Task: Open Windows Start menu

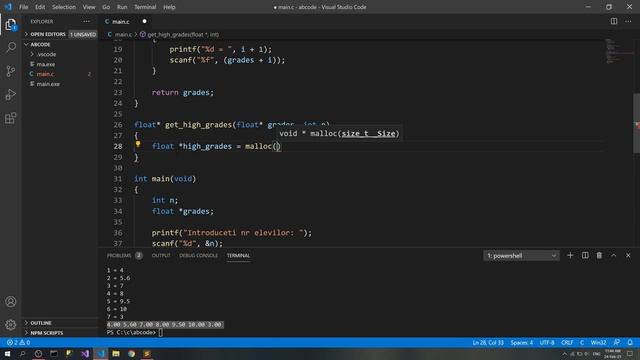Action: (x=7, y=353)
